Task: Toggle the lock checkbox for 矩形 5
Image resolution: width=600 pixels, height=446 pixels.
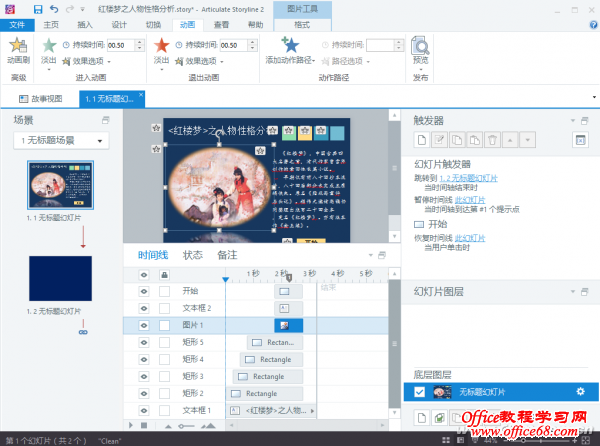Action: pyautogui.click(x=165, y=342)
